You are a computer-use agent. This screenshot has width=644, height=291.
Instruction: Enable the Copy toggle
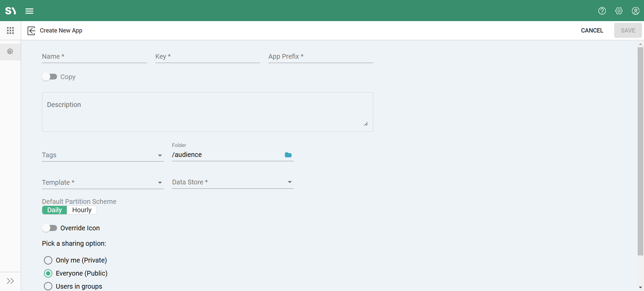pos(50,77)
